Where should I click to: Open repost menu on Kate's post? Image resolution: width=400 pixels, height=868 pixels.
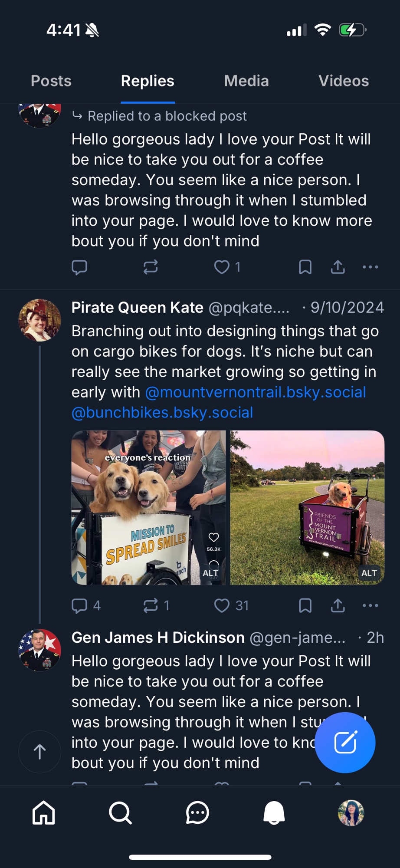(x=151, y=605)
